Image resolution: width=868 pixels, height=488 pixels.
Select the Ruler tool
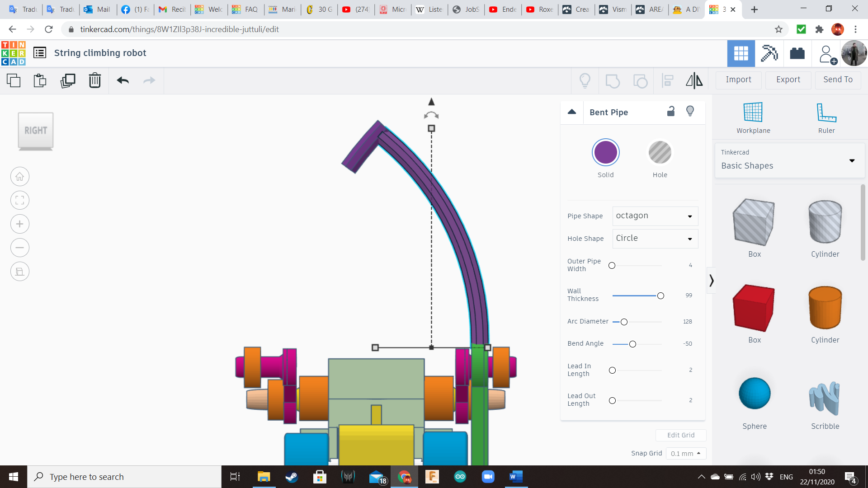826,117
